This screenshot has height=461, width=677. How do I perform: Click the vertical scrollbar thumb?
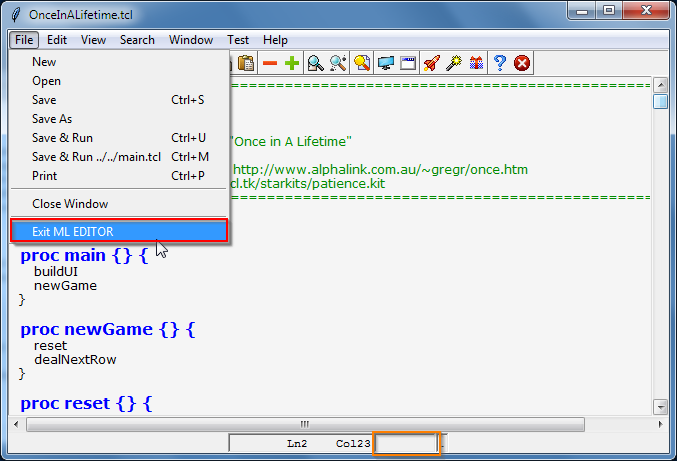(x=661, y=102)
